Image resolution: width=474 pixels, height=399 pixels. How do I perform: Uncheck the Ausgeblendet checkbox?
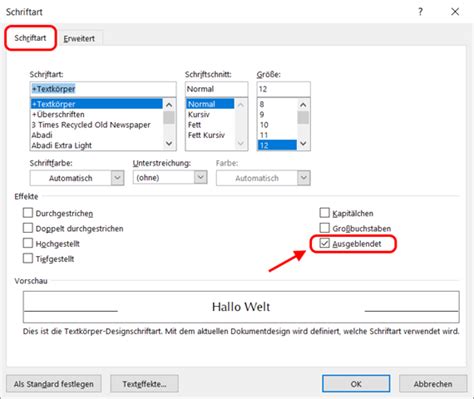pyautogui.click(x=324, y=243)
